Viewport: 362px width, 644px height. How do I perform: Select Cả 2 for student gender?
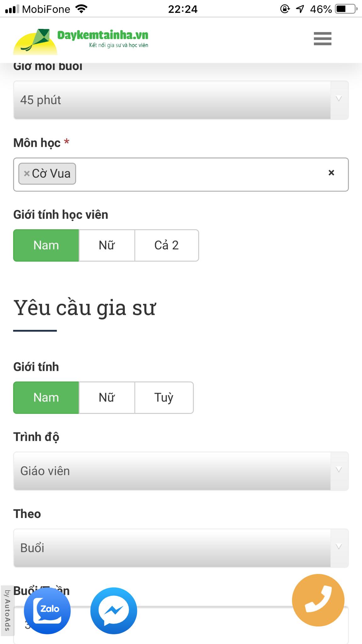(167, 245)
